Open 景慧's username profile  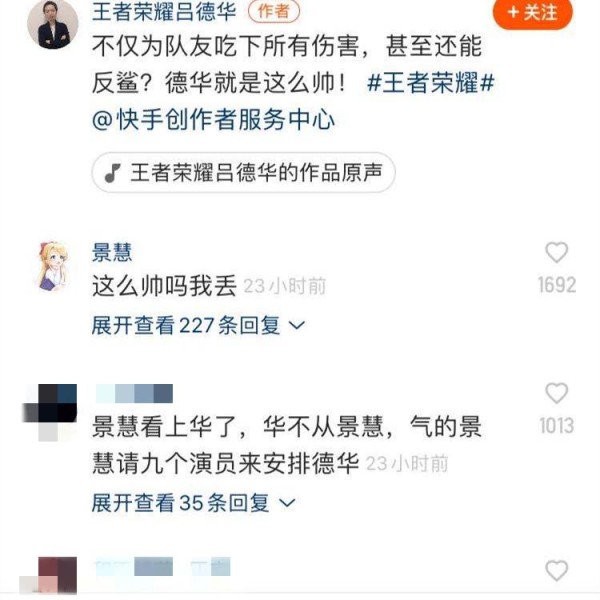coord(112,253)
